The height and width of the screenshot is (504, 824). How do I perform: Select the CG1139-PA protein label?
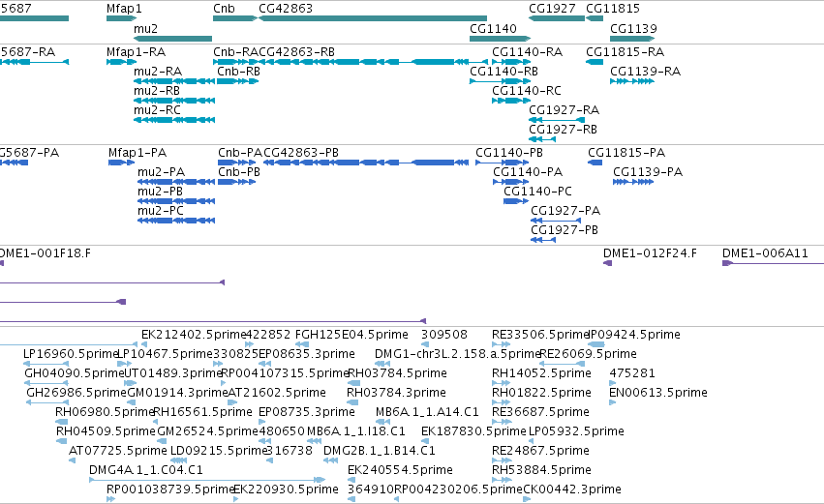pos(648,172)
